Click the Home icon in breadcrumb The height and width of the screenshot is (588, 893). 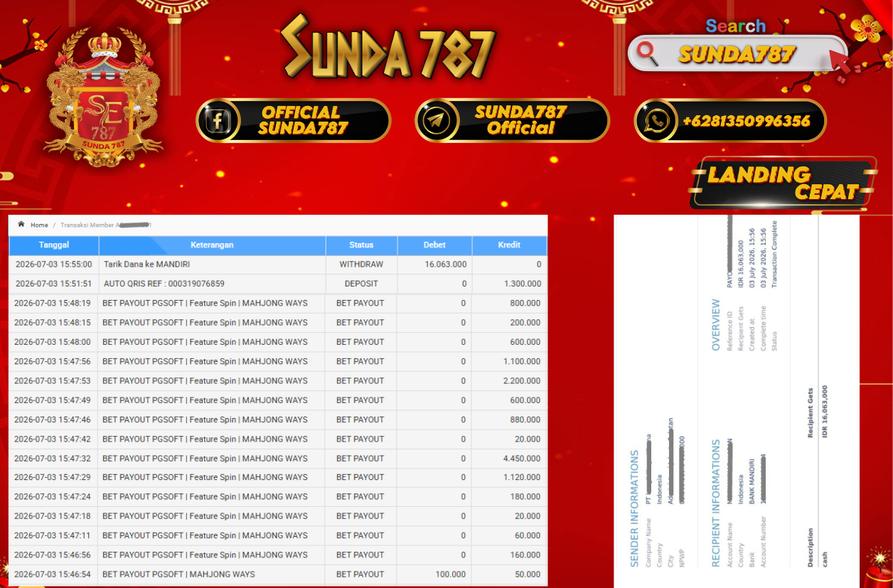pos(21,225)
